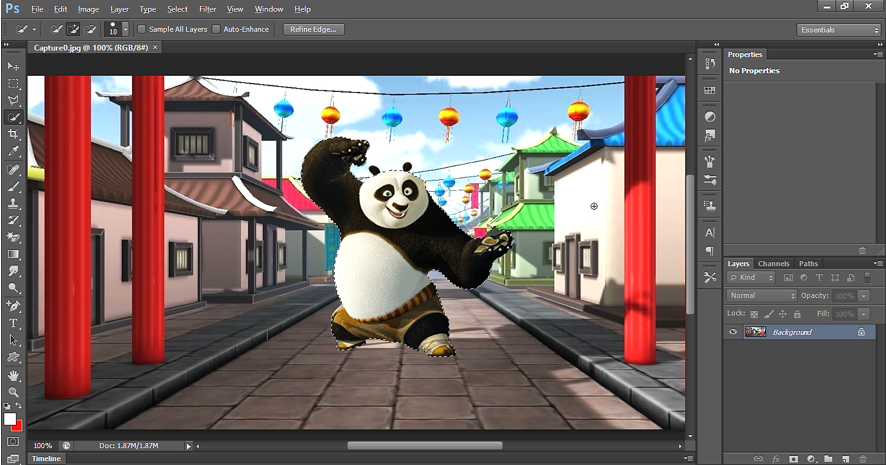Select the Spot Healing Brush tool
Viewport: 886px width, 465px height.
tap(13, 170)
